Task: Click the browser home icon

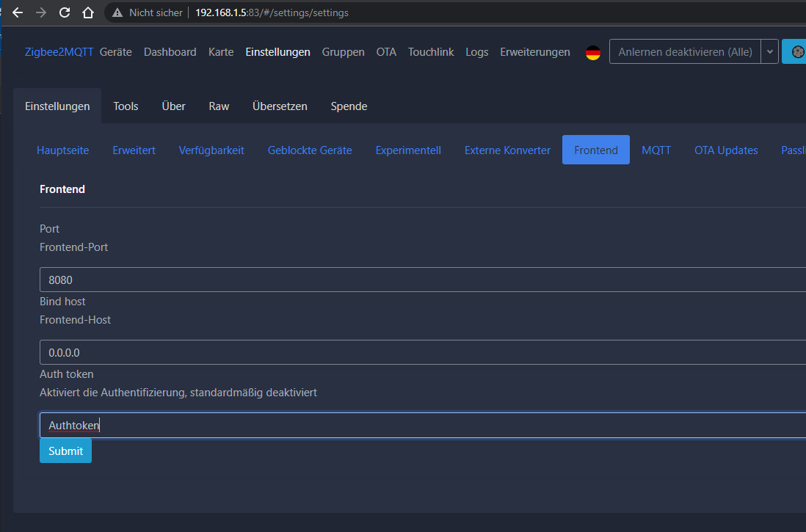Action: (x=88, y=12)
